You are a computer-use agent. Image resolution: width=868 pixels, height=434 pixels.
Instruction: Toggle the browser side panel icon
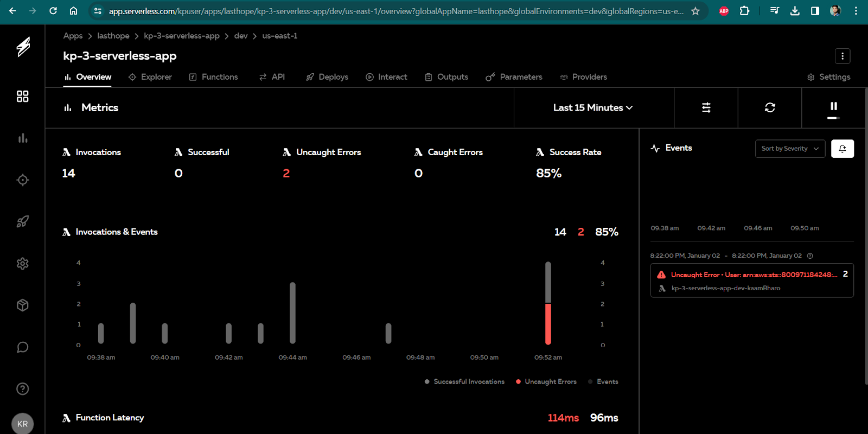815,11
